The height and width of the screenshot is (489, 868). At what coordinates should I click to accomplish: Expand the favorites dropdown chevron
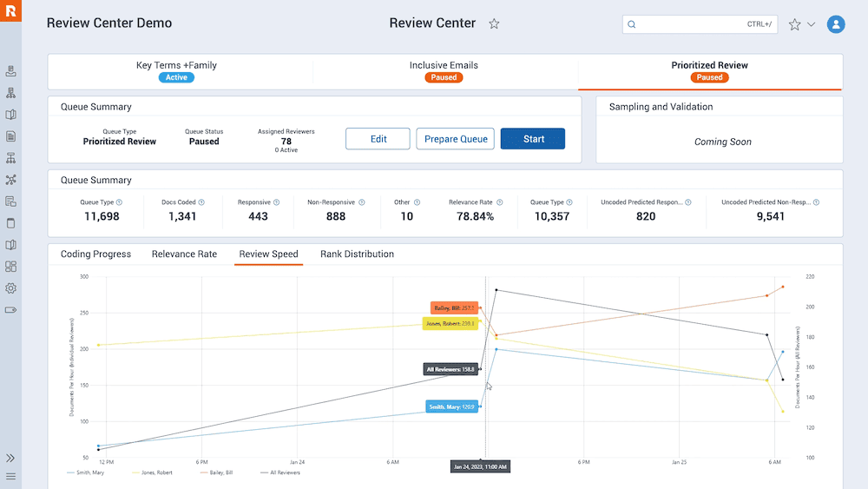(x=811, y=24)
